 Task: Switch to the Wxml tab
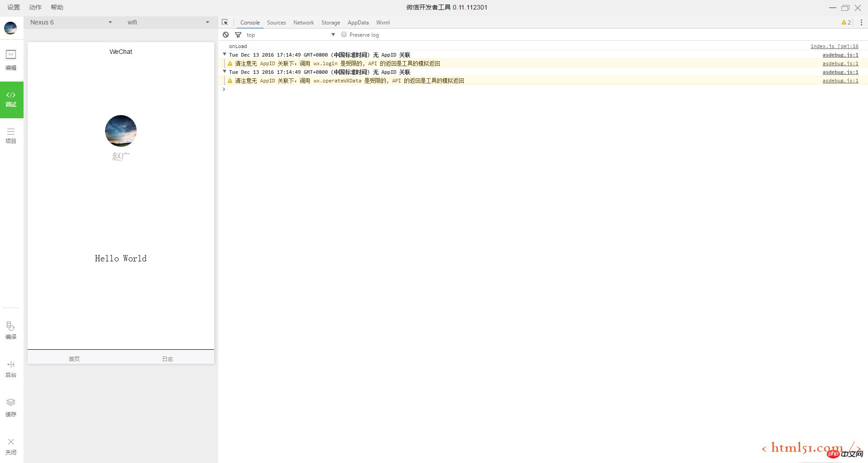click(x=383, y=23)
